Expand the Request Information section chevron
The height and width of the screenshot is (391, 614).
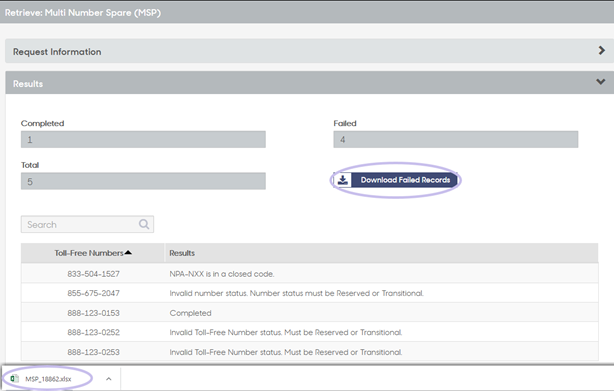601,50
